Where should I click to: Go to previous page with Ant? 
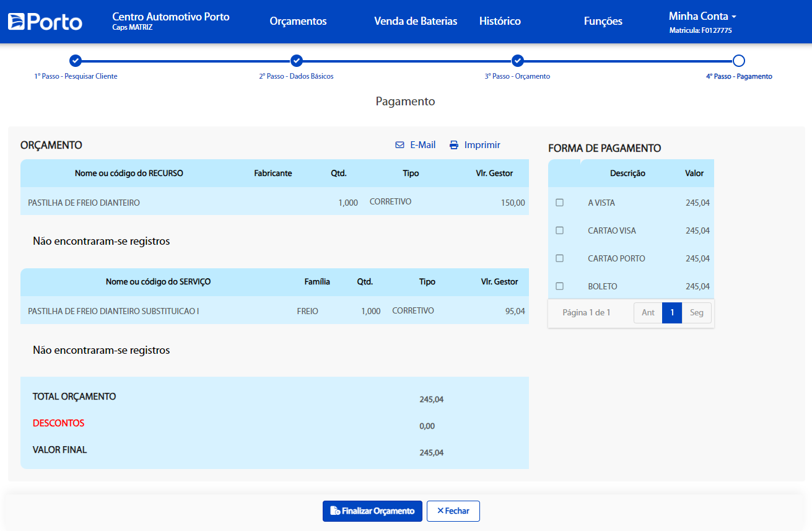tap(648, 313)
